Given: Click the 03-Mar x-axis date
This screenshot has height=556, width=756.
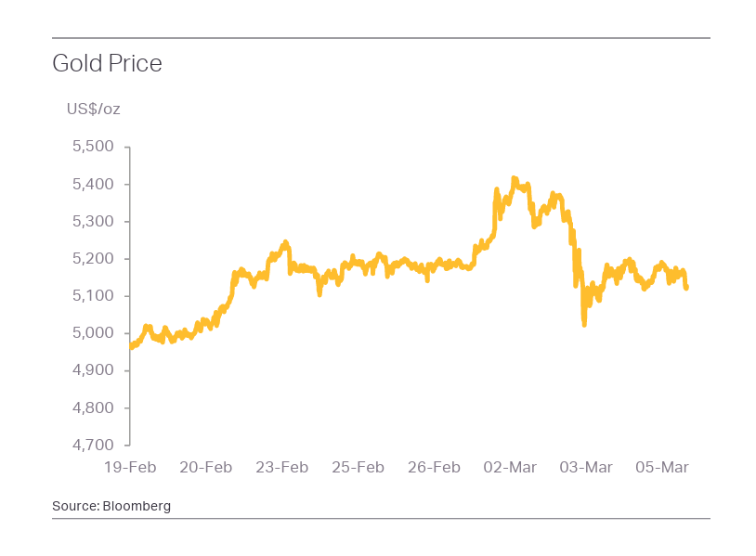Looking at the screenshot, I should point(586,467).
